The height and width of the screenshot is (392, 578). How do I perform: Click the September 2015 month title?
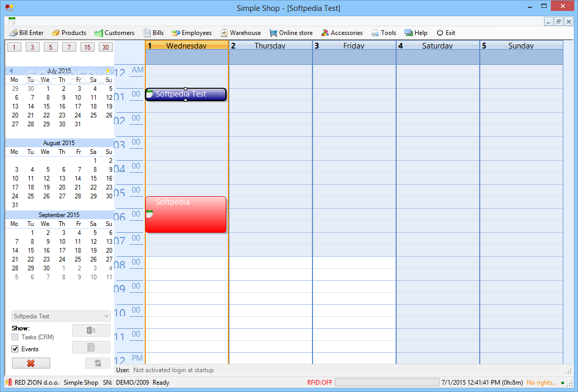(59, 215)
